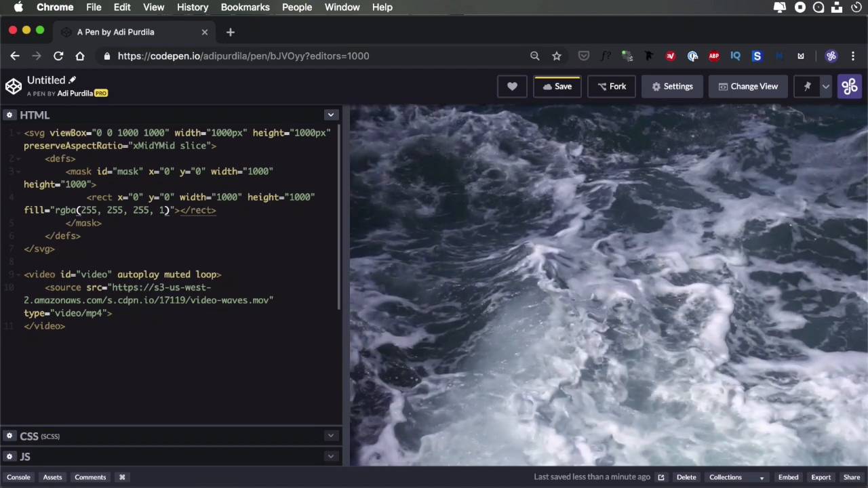The width and height of the screenshot is (868, 488).
Task: Open the History menu in the menu bar
Action: [x=193, y=7]
